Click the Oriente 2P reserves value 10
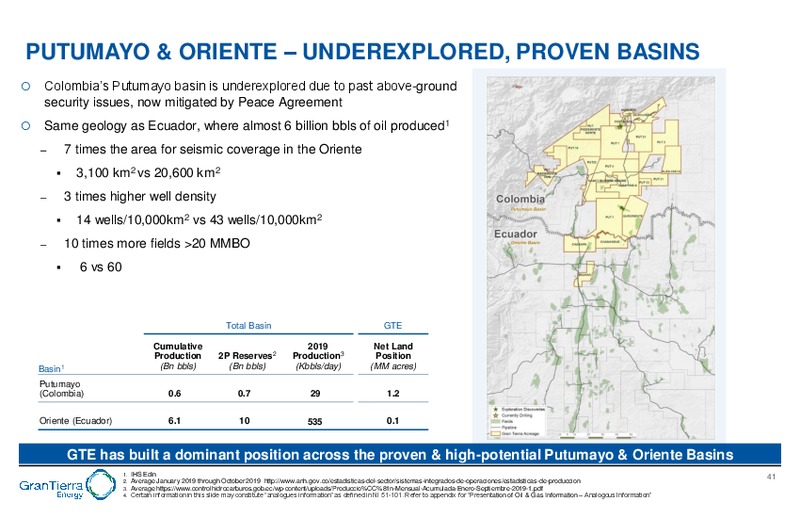 244,421
